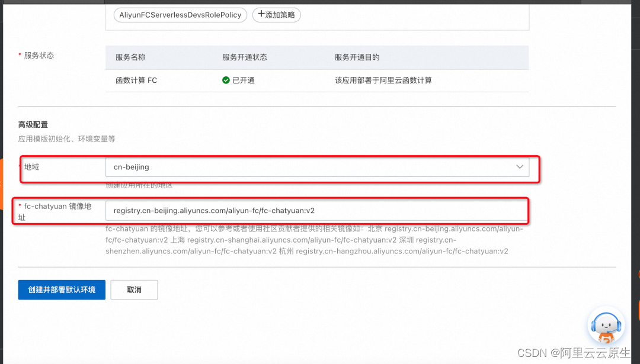This screenshot has height=364, width=640.
Task: Click 创建并部署默认环境 button
Action: coord(62,290)
